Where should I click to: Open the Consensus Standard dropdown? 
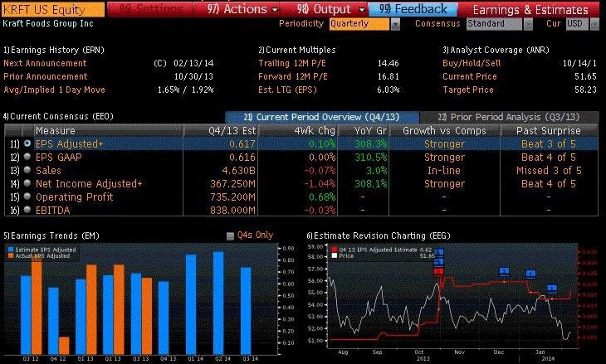pyautogui.click(x=528, y=24)
